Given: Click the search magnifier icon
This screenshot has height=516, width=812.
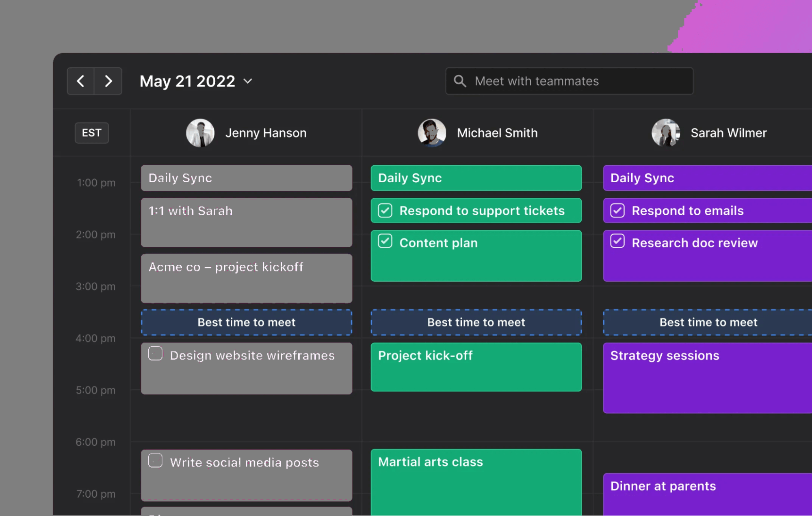Looking at the screenshot, I should tap(460, 81).
